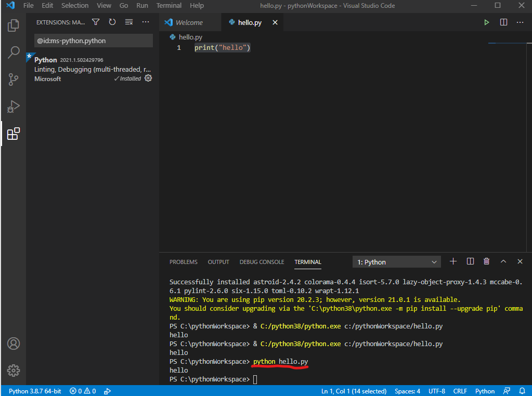Image resolution: width=532 pixels, height=396 pixels.
Task: Change language mode via Python label
Action: point(485,391)
